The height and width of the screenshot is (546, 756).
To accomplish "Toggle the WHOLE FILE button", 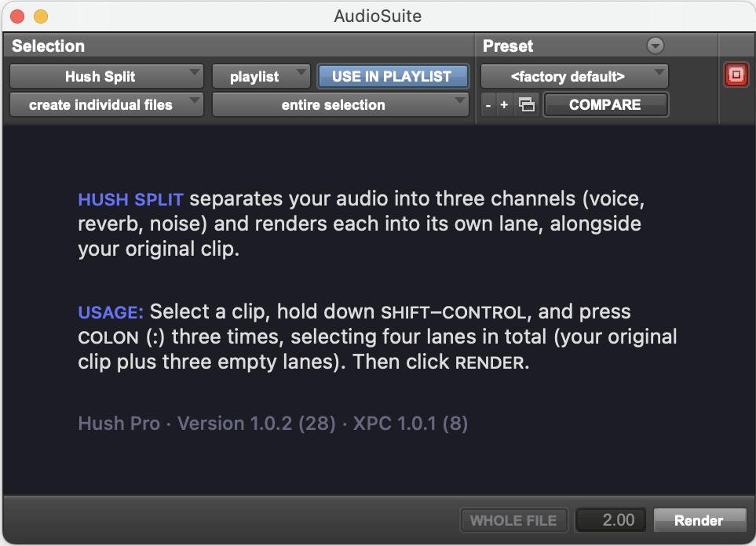I will (x=513, y=520).
